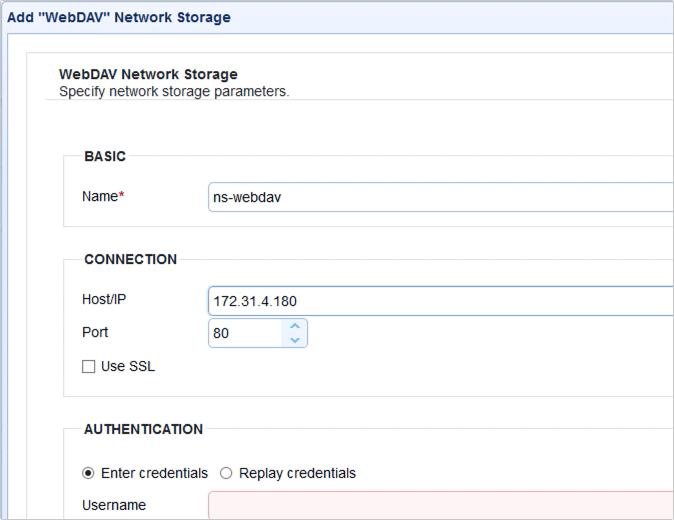Click the red required asterisk beside Name
Screen dimensions: 674x520
121,197
